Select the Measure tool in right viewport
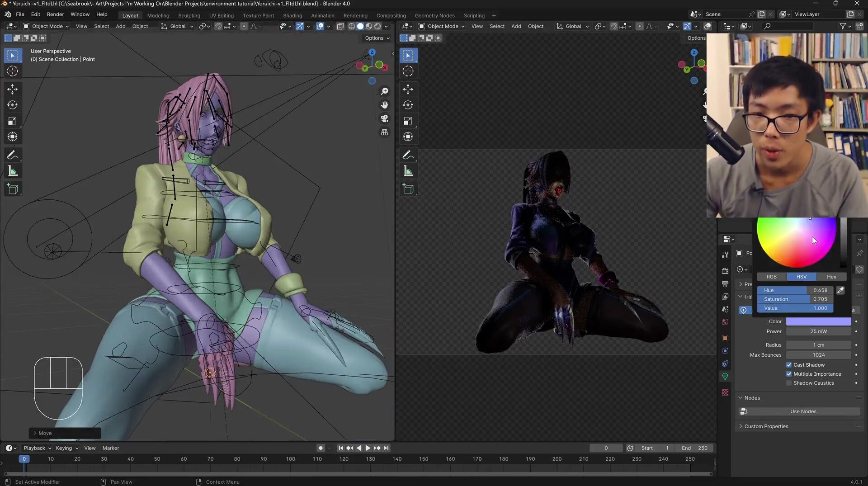The image size is (868, 486). 408,171
